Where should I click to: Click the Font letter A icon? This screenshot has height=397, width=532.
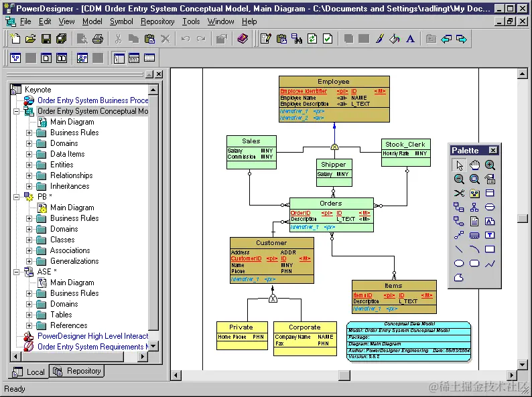(x=410, y=39)
